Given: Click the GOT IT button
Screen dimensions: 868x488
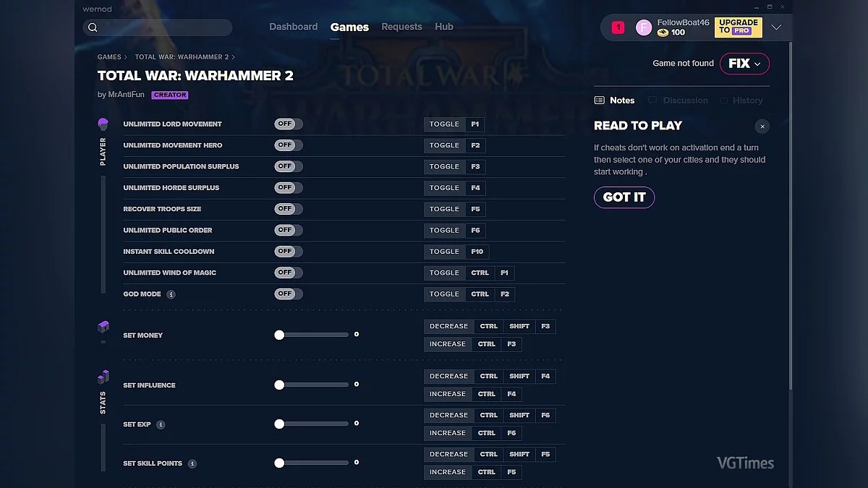Looking at the screenshot, I should click(x=624, y=197).
